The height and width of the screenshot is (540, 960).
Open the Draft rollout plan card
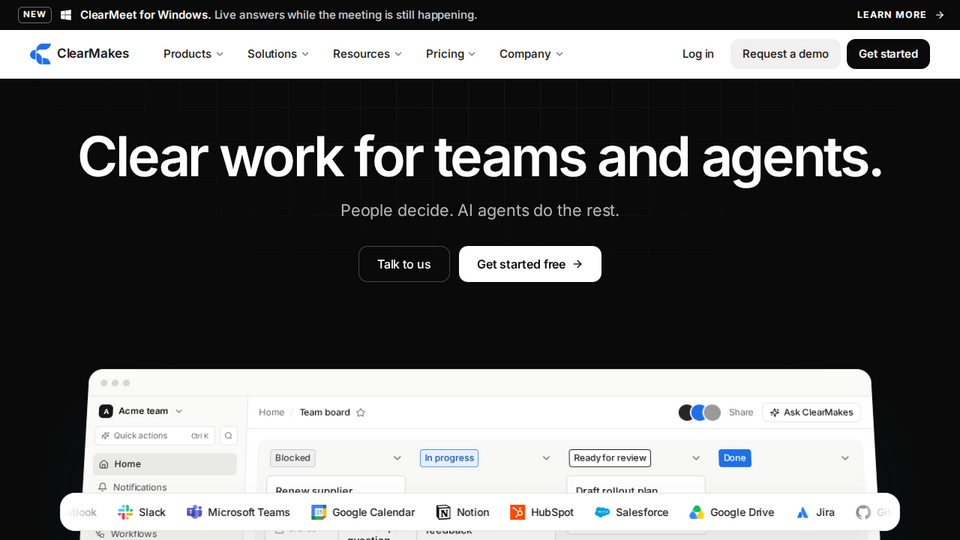tap(636, 485)
